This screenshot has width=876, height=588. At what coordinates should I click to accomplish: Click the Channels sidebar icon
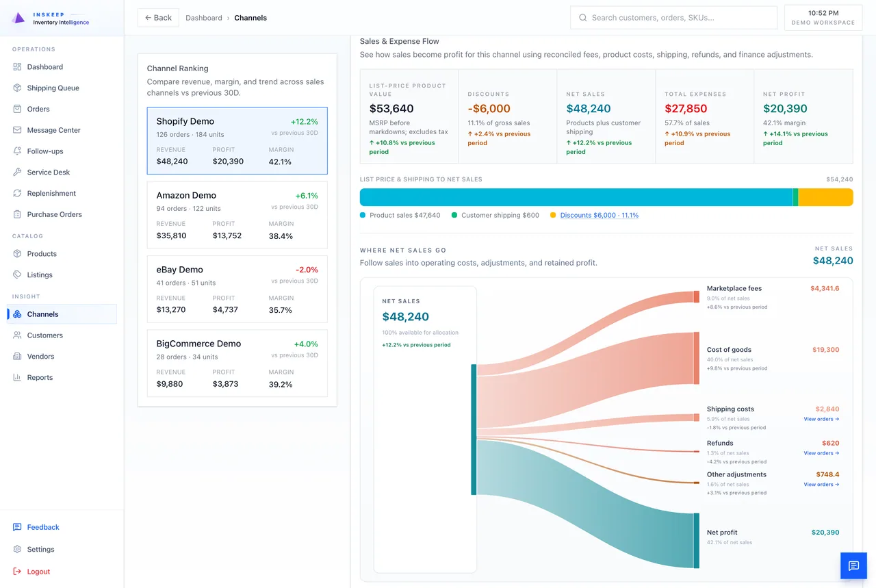tap(17, 314)
